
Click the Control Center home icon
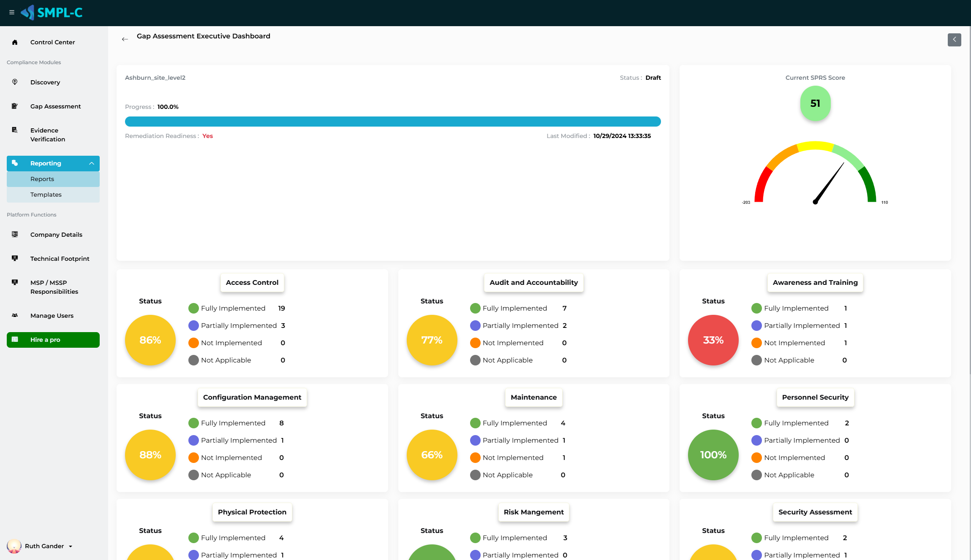(15, 42)
